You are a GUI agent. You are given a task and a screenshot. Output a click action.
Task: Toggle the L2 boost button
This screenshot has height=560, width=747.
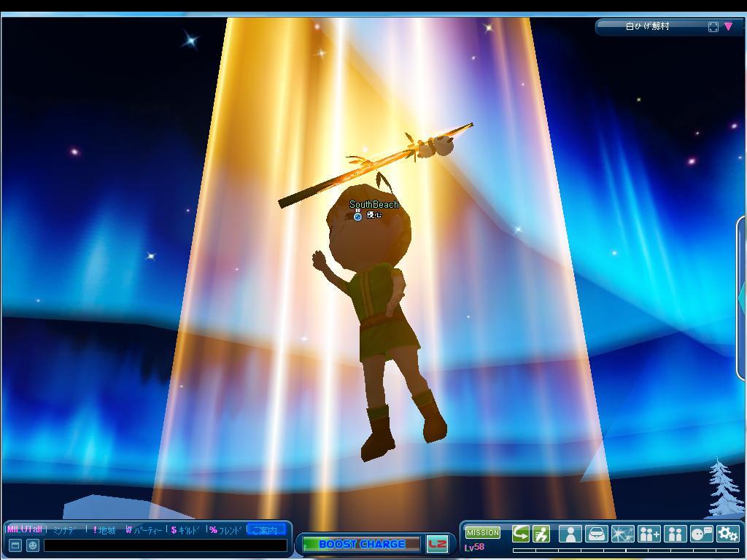point(437,544)
